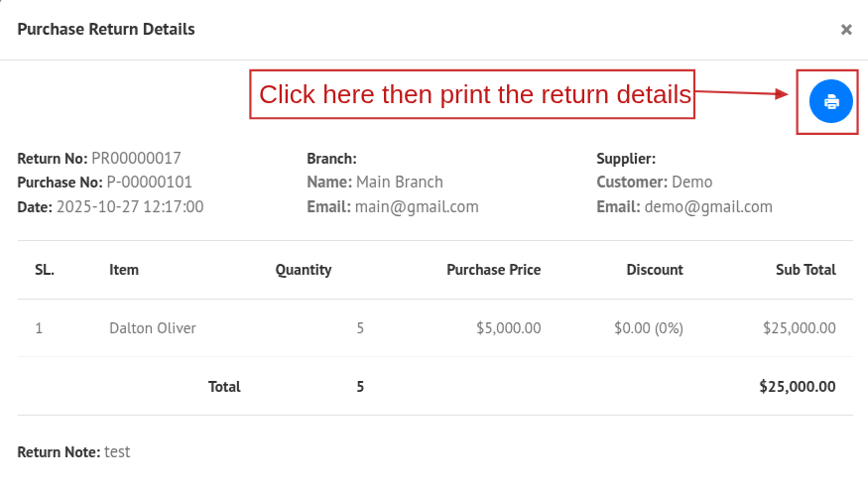Click the Item column header
868x495 pixels.
pyautogui.click(x=124, y=270)
